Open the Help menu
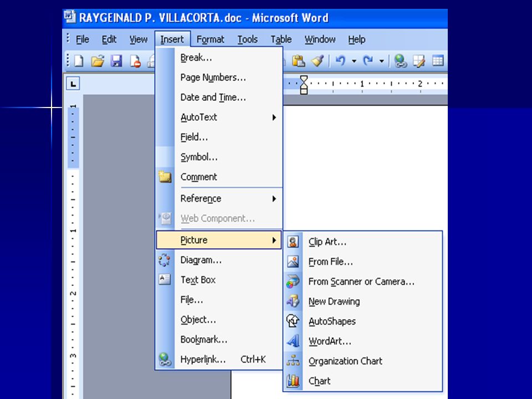 pos(357,39)
